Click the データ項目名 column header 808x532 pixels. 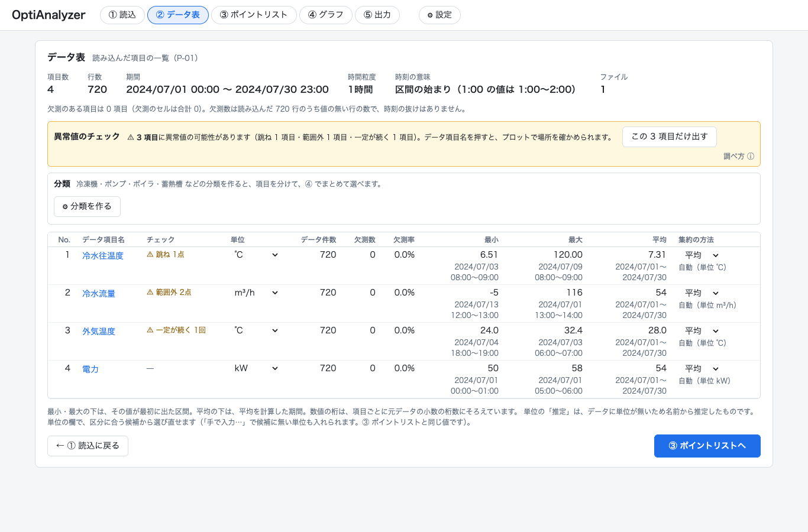click(104, 240)
